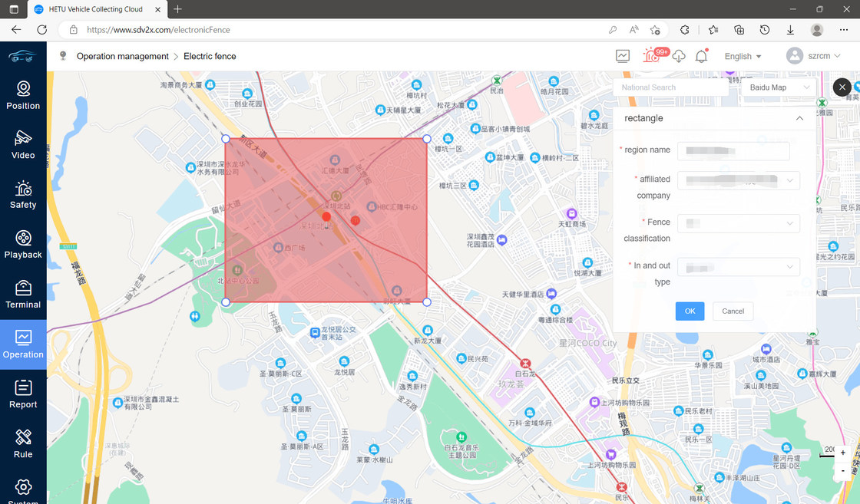860x504 pixels.
Task: Open the Video monitoring section
Action: [x=23, y=145]
